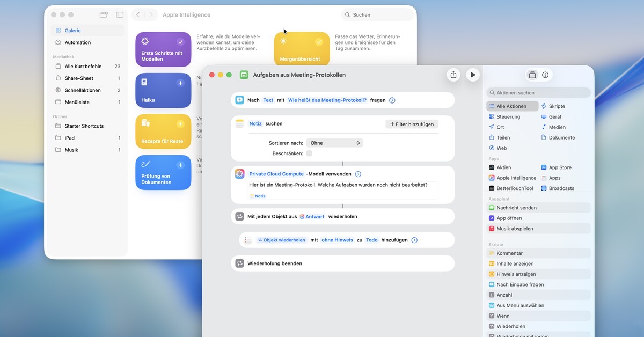644x337 pixels.
Task: Create new folder in gallery window toolbar
Action: coord(104,15)
